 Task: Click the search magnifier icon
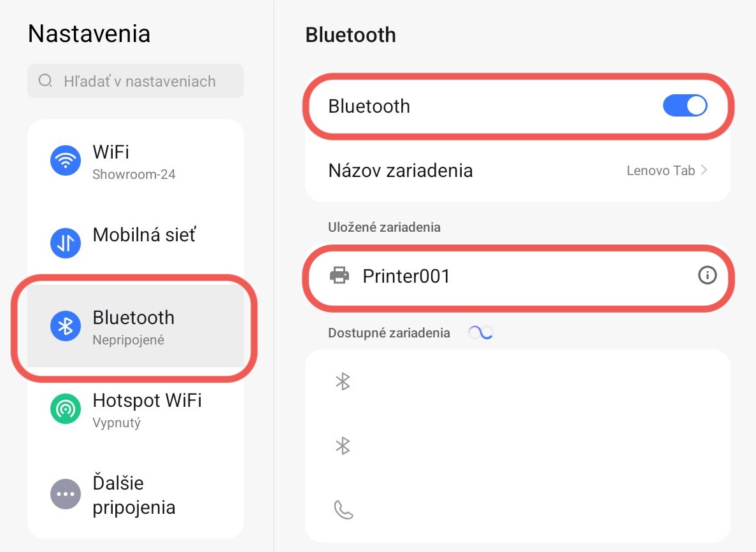click(x=45, y=81)
